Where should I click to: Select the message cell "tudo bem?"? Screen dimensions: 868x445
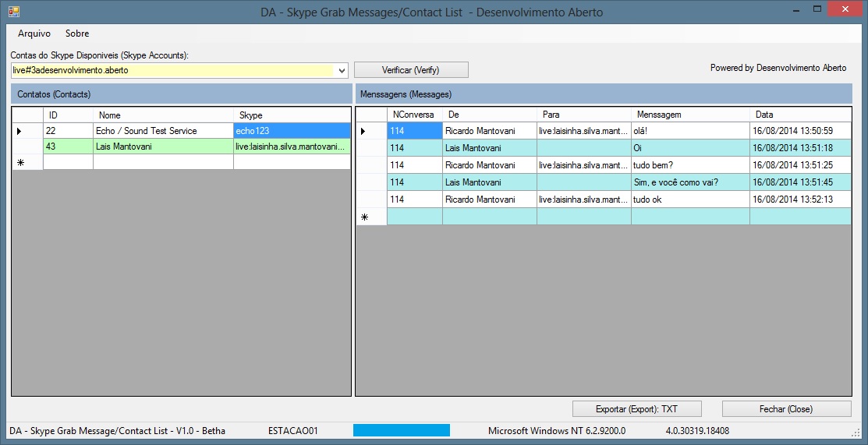point(689,165)
